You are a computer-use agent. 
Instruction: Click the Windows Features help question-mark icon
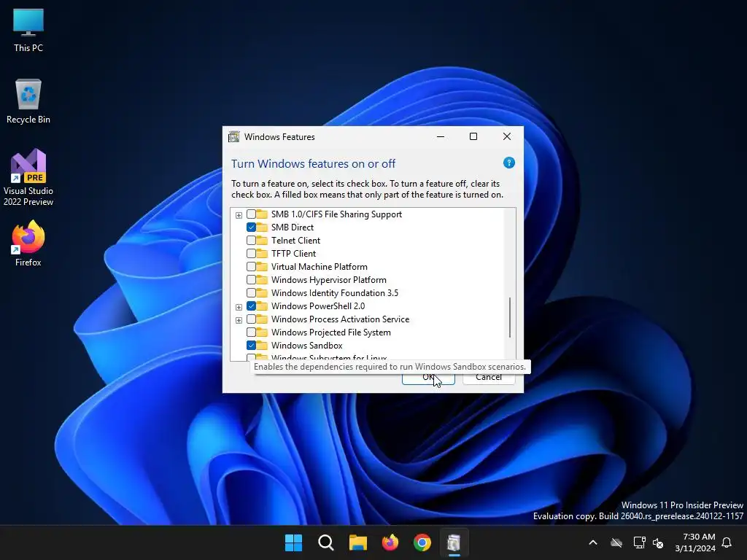coord(508,163)
